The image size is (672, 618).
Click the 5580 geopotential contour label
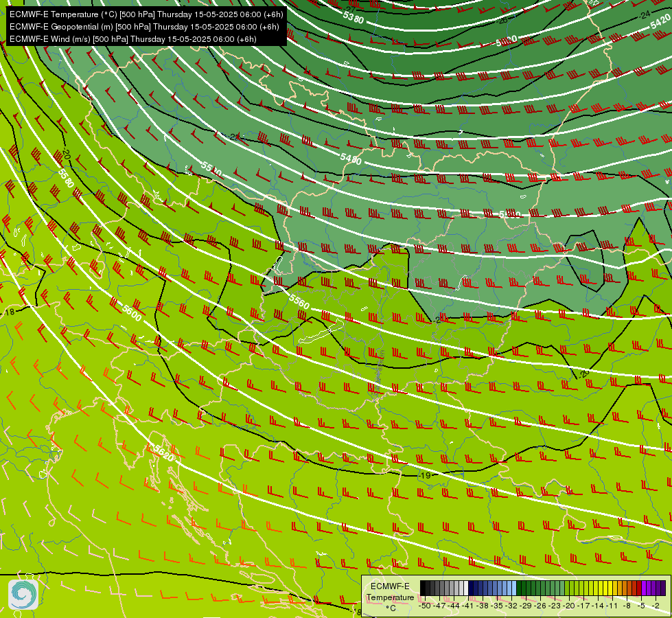[x=66, y=178]
